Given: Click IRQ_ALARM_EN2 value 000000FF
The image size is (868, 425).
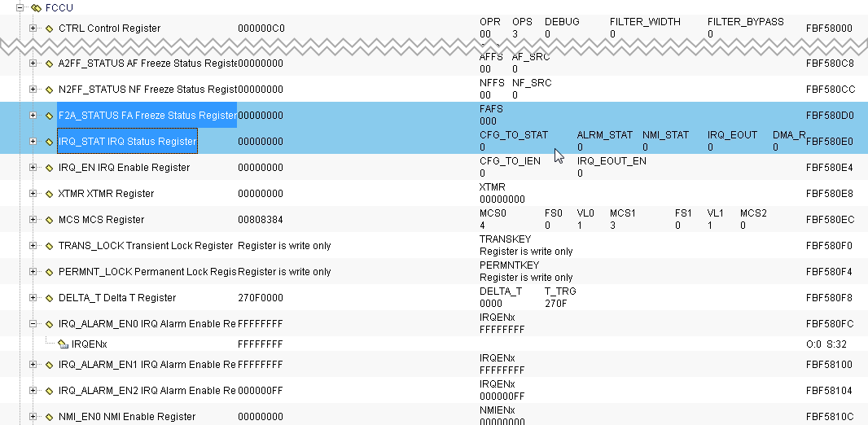Looking at the screenshot, I should 261,390.
